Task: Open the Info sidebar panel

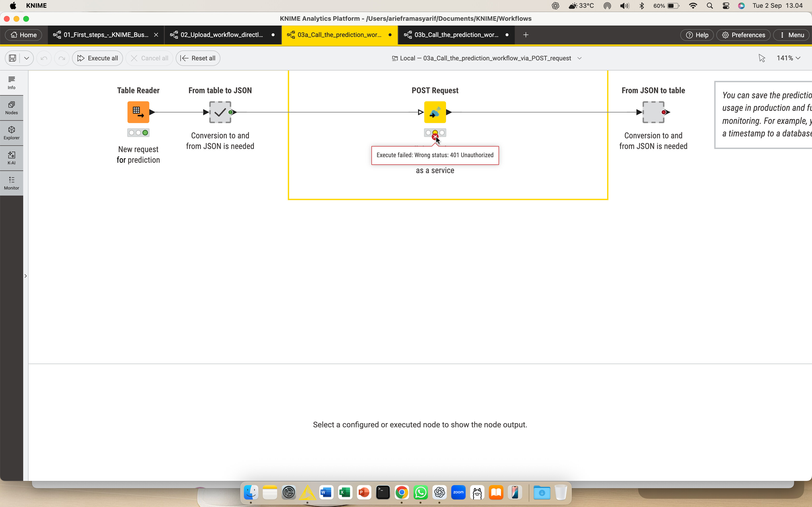Action: coord(11,83)
